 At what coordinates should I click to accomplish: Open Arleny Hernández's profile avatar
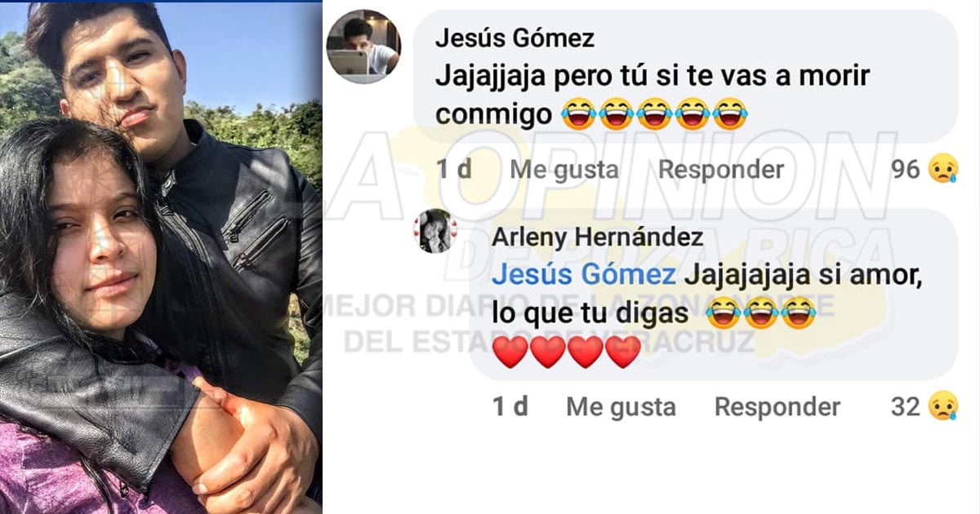tap(435, 231)
